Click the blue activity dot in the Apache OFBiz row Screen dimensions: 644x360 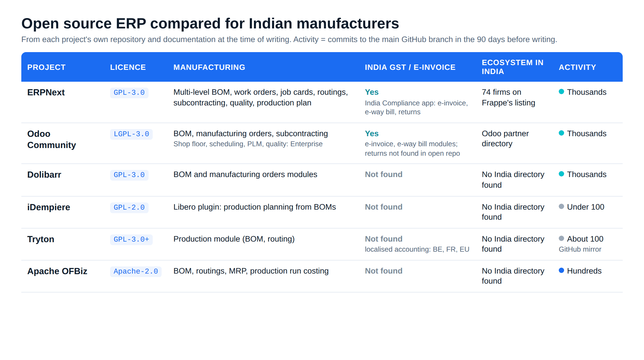click(x=561, y=270)
